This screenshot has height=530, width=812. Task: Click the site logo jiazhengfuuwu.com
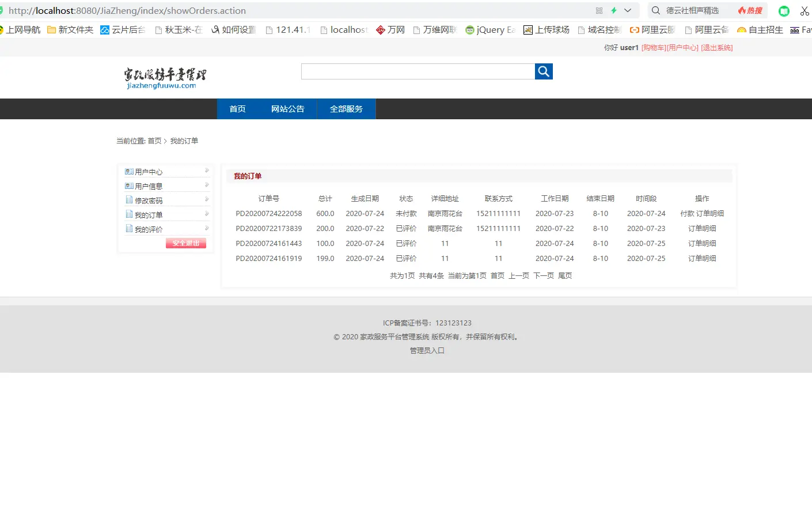pos(165,78)
